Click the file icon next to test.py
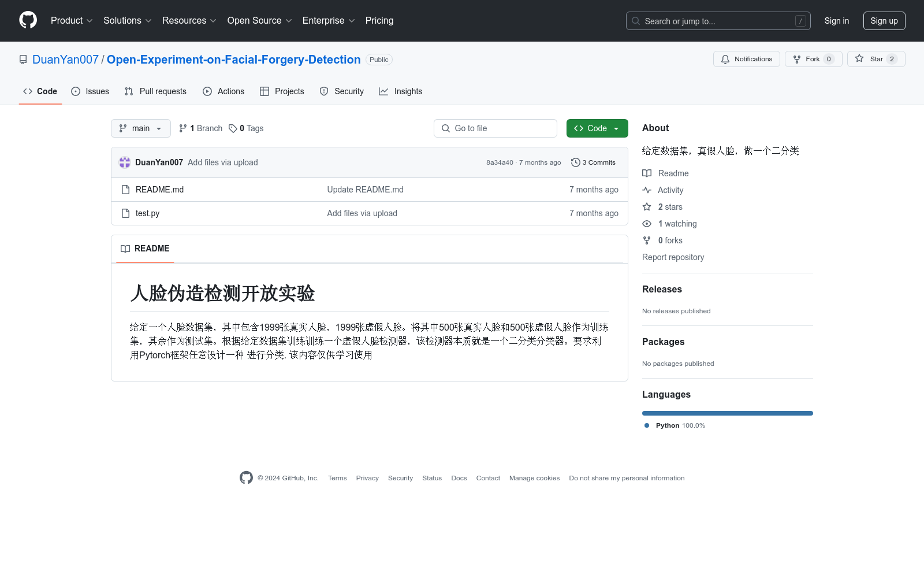Image resolution: width=924 pixels, height=578 pixels. click(125, 213)
